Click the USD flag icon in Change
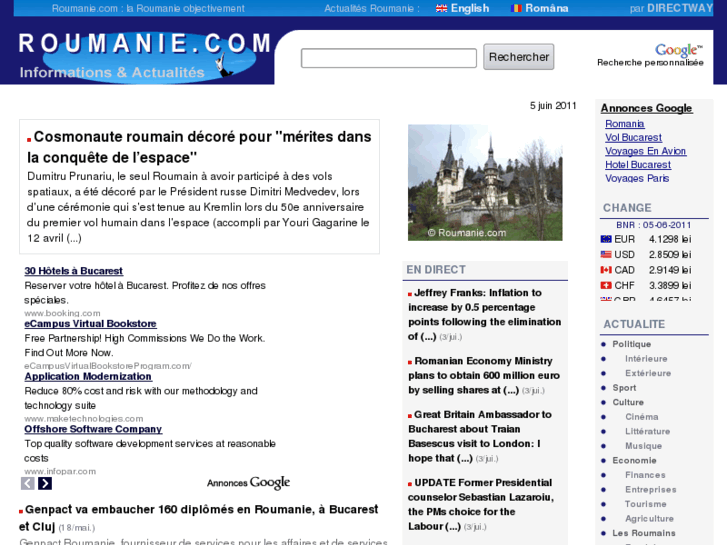 click(x=606, y=255)
